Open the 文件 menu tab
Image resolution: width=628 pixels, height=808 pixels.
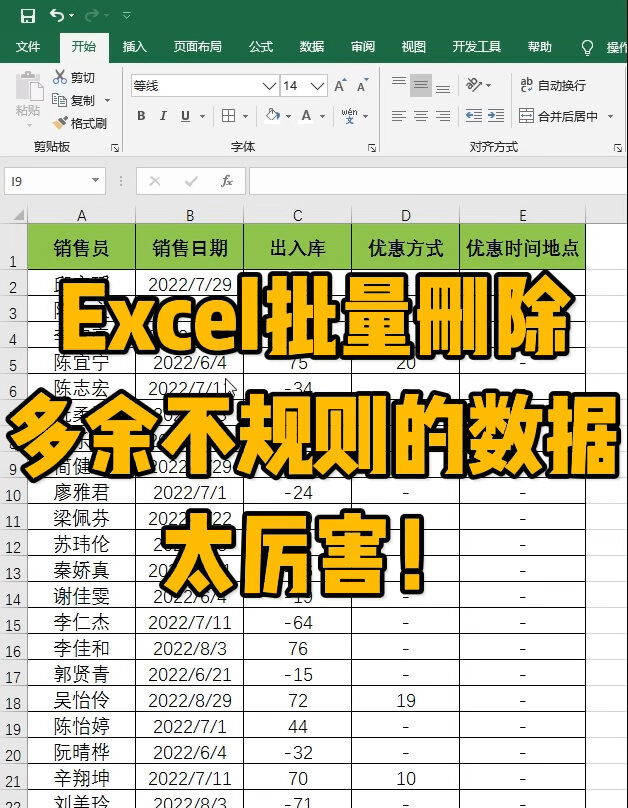[28, 47]
